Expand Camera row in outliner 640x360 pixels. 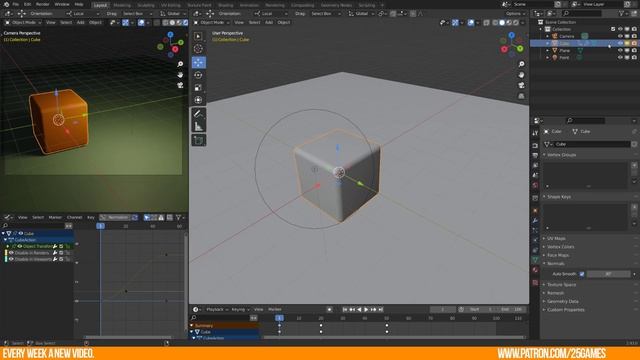[547, 36]
